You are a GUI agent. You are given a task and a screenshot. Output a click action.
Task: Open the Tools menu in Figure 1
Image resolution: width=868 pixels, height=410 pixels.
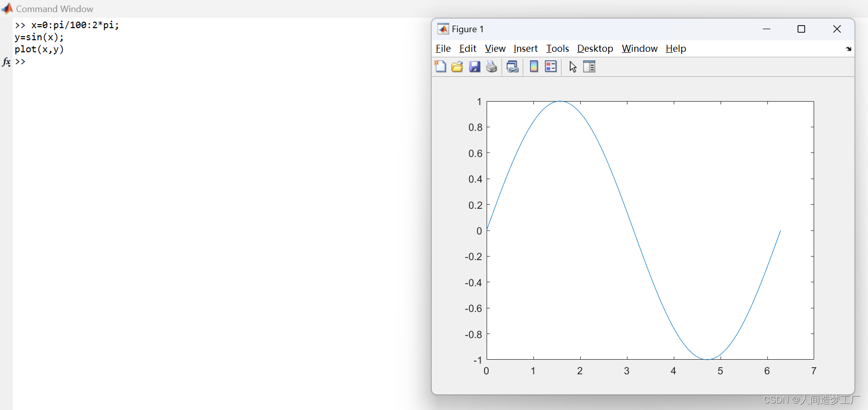(558, 49)
